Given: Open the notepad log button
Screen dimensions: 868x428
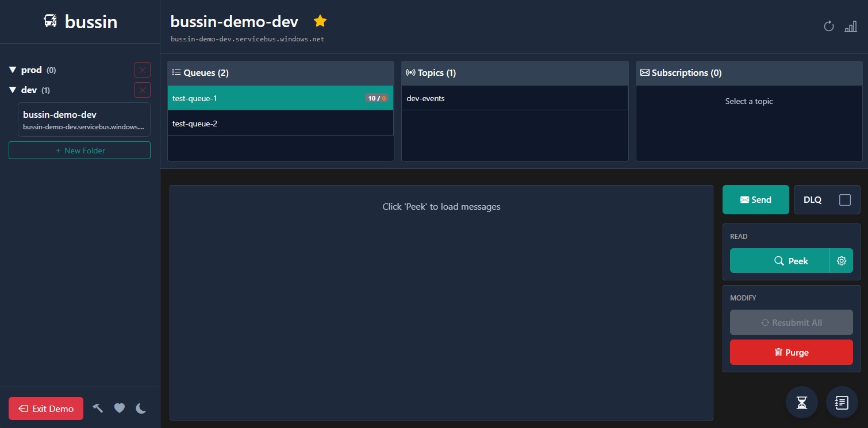Looking at the screenshot, I should tap(842, 402).
